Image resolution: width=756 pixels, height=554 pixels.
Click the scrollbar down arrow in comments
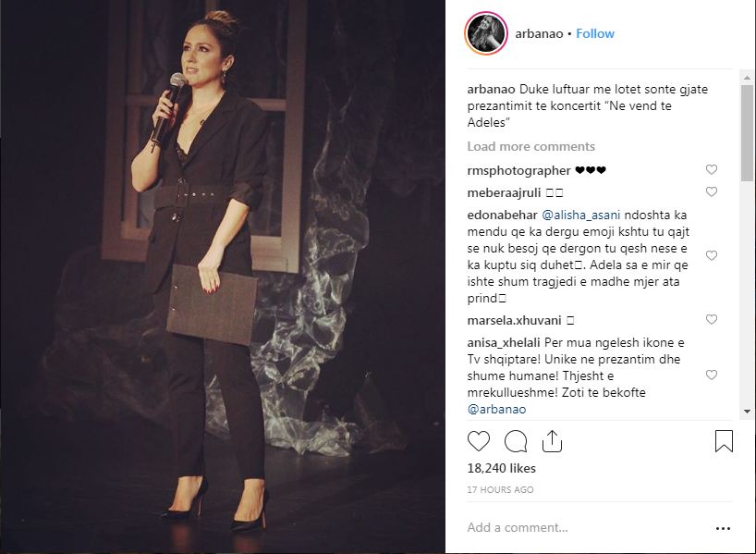tap(747, 412)
